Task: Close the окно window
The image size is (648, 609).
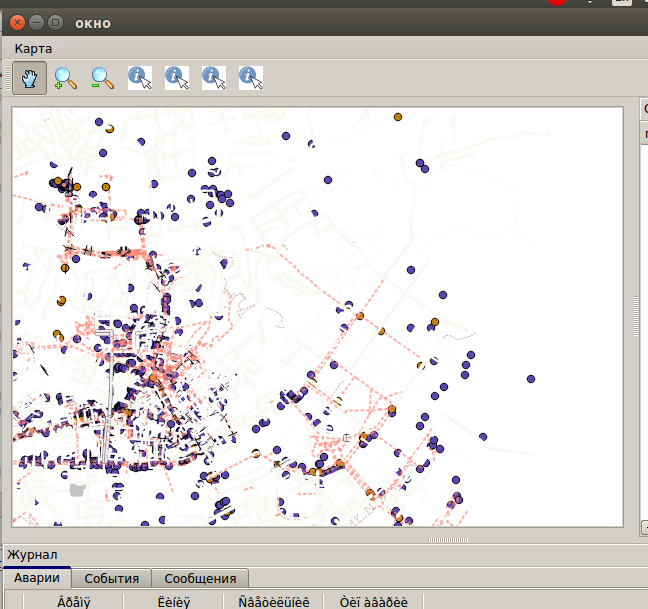Action: pos(17,21)
